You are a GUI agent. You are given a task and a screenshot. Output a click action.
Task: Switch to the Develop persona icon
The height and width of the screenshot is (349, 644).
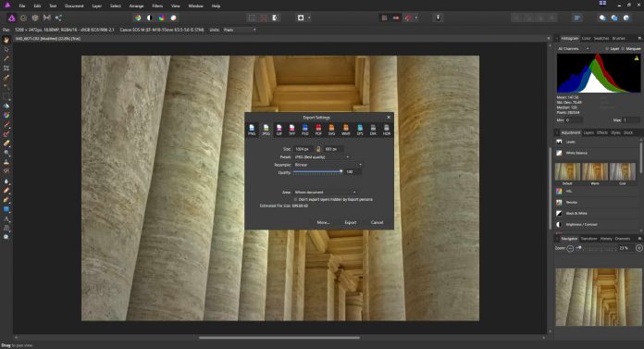(x=35, y=18)
